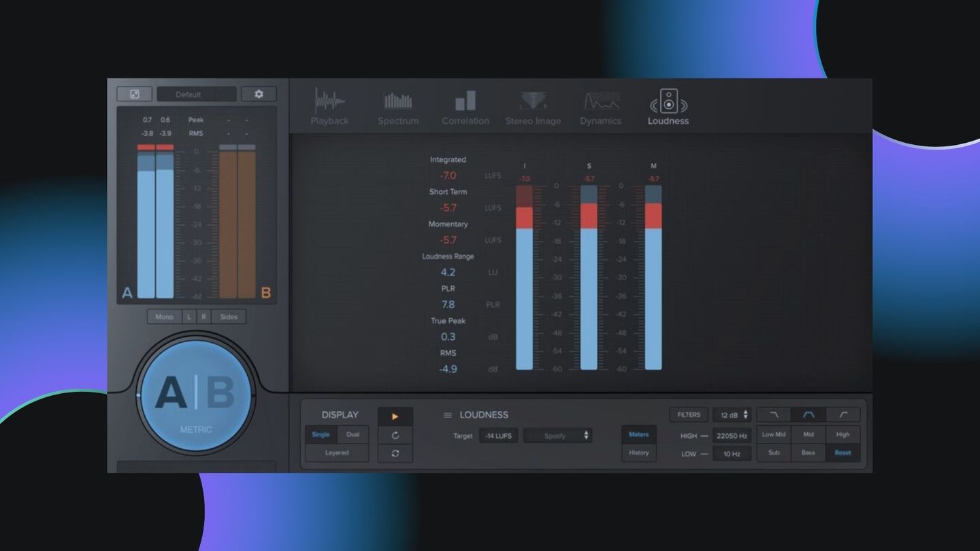Click the hamburger icon beside LOUDNESS
The width and height of the screenshot is (980, 551).
pyautogui.click(x=448, y=415)
